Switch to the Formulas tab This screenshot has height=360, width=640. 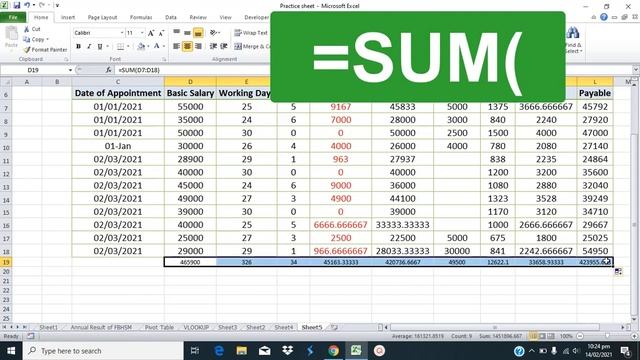click(x=141, y=17)
